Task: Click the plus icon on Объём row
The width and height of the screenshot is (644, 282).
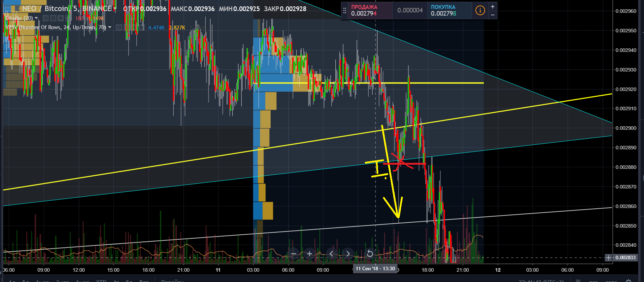Action: [61, 18]
